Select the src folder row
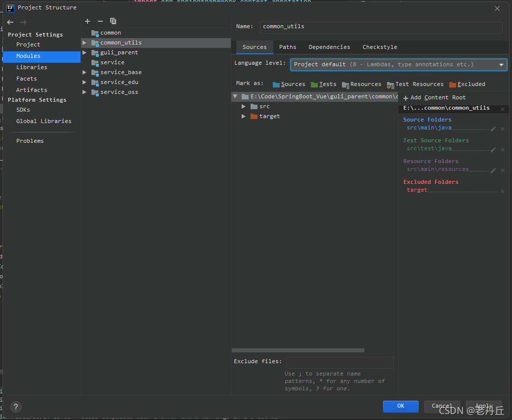 314,106
